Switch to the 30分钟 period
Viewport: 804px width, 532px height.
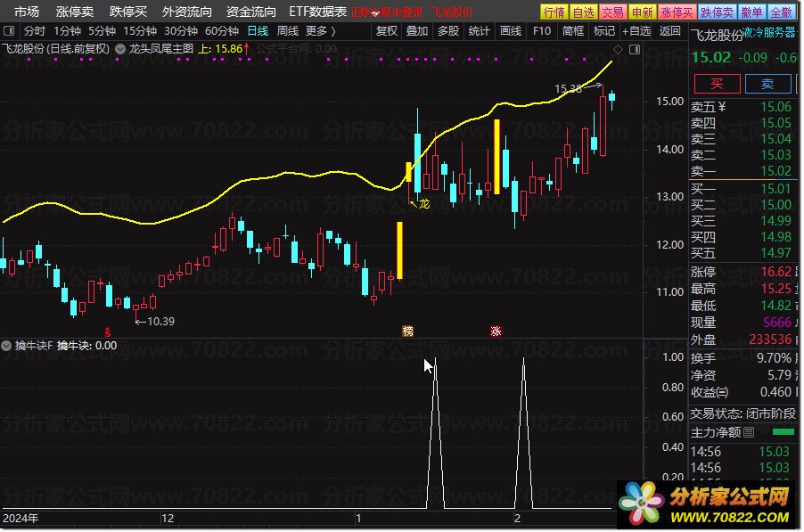click(180, 31)
